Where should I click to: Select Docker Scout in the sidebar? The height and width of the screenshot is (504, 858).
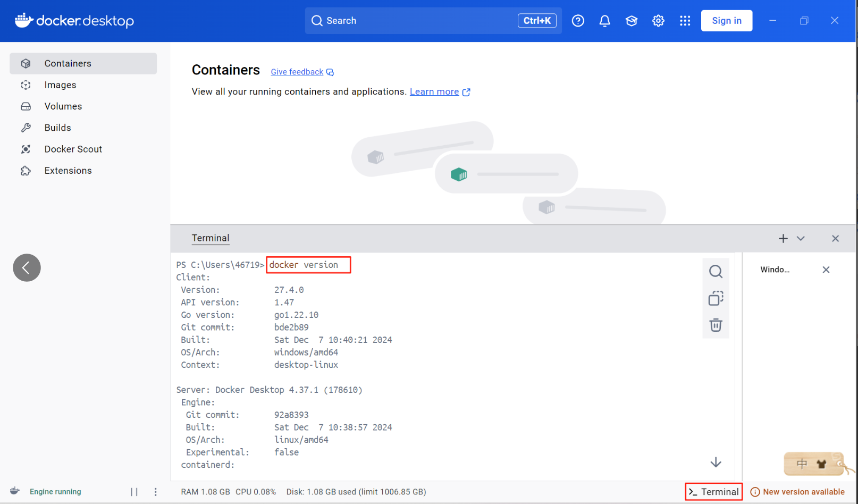pos(83,149)
